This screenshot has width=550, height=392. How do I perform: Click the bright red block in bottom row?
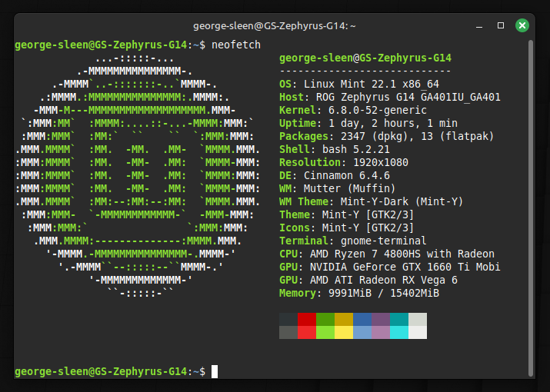(x=307, y=332)
